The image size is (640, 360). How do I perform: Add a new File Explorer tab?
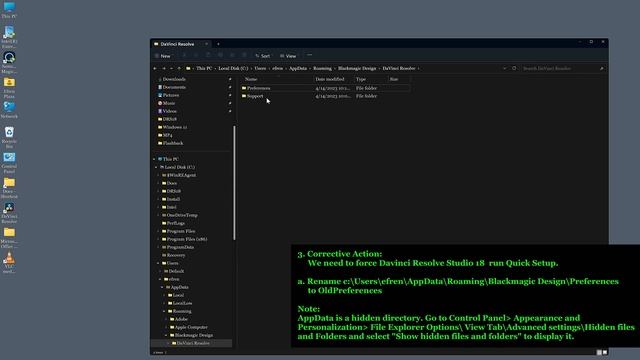[x=218, y=44]
